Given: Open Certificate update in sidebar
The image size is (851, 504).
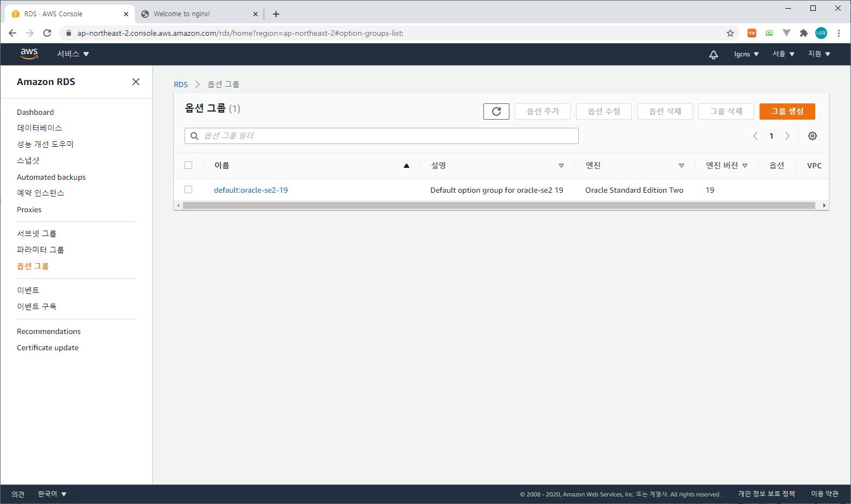Looking at the screenshot, I should (48, 348).
